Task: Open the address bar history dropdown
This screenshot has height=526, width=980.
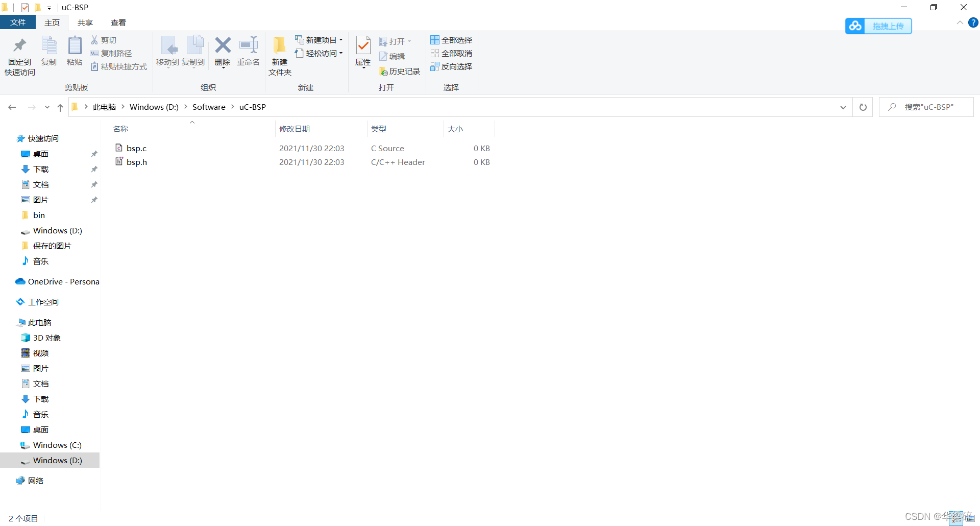Action: [x=843, y=107]
